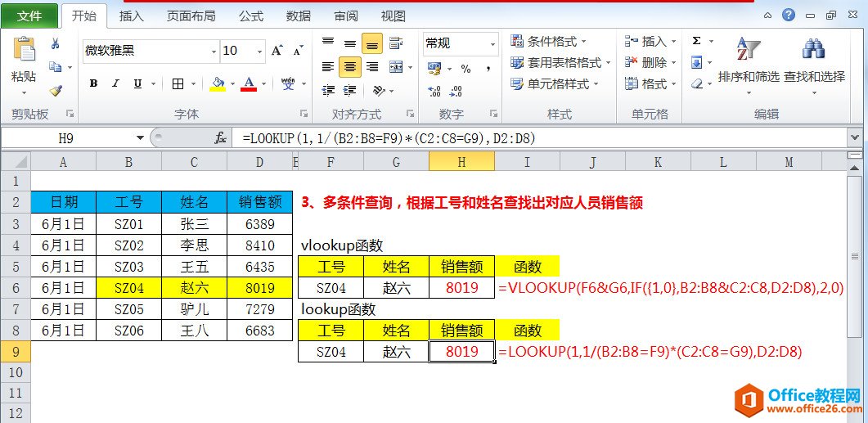Decrease font size with small A
The image size is (868, 423).
(x=298, y=51)
